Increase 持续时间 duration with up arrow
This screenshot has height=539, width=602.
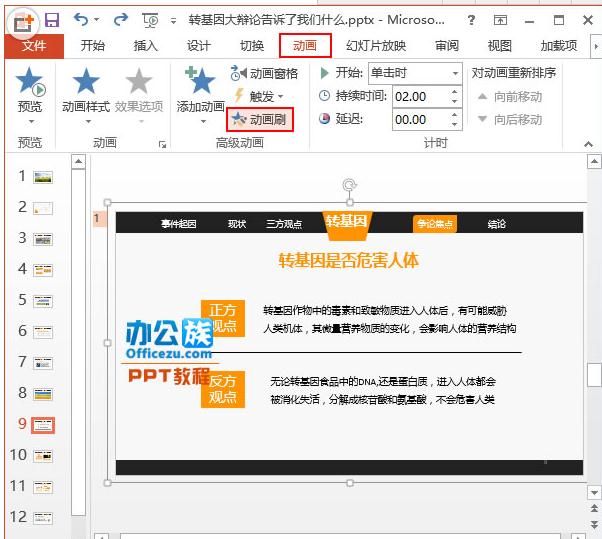(x=455, y=92)
